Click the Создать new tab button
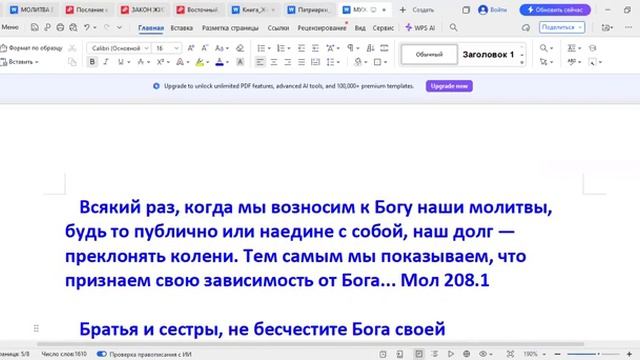 click(x=417, y=10)
